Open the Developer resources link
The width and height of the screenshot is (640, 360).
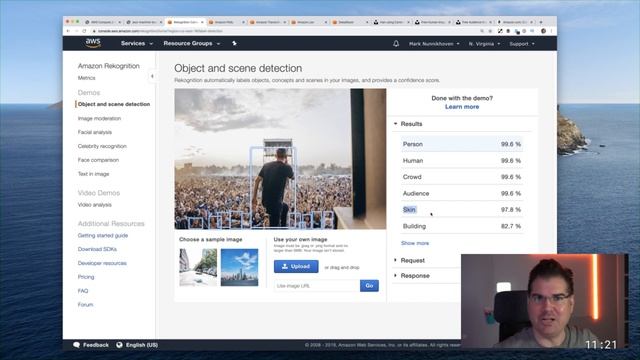[x=102, y=263]
